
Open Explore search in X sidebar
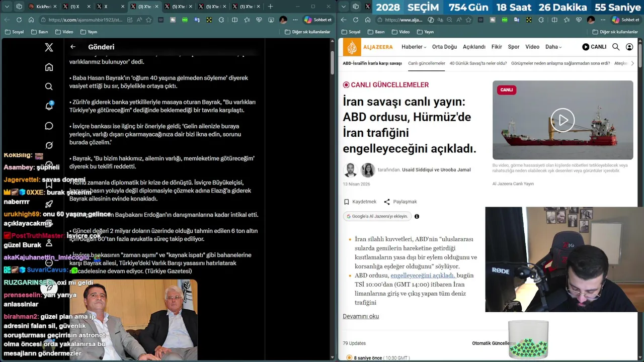pos(49,86)
